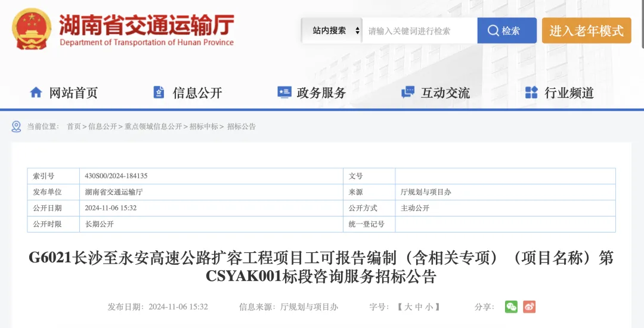Set font size to 大

coord(408,307)
